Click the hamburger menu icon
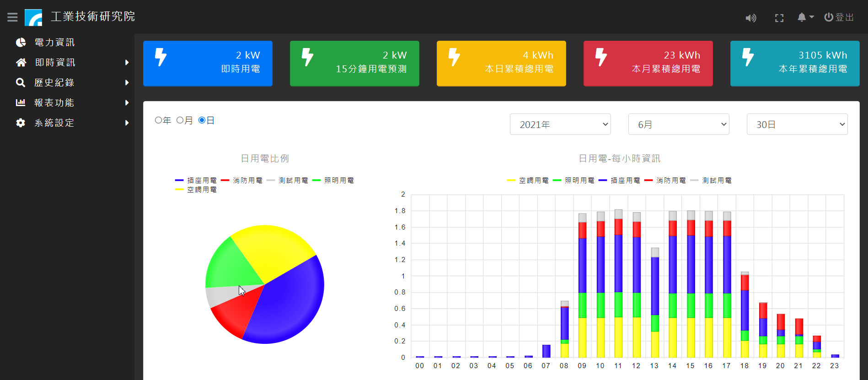Screen dimensions: 868x380 (x=12, y=17)
